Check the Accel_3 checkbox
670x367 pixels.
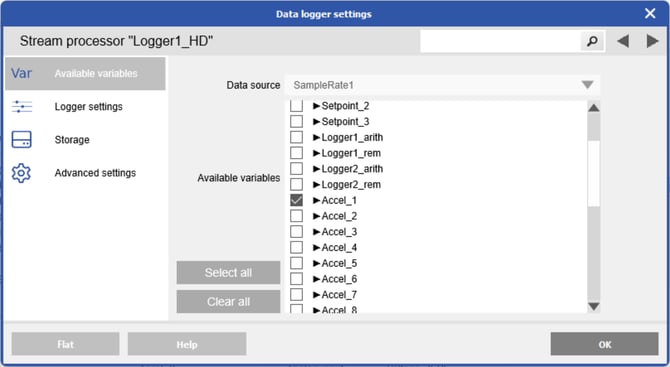pyautogui.click(x=296, y=232)
